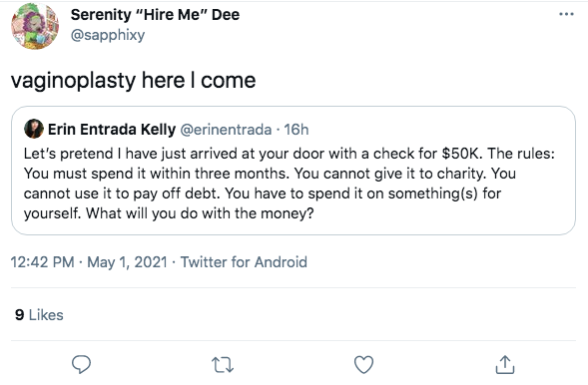This screenshot has height=385, width=588.
Task: Open the three-dot more options menu
Action: [x=566, y=14]
